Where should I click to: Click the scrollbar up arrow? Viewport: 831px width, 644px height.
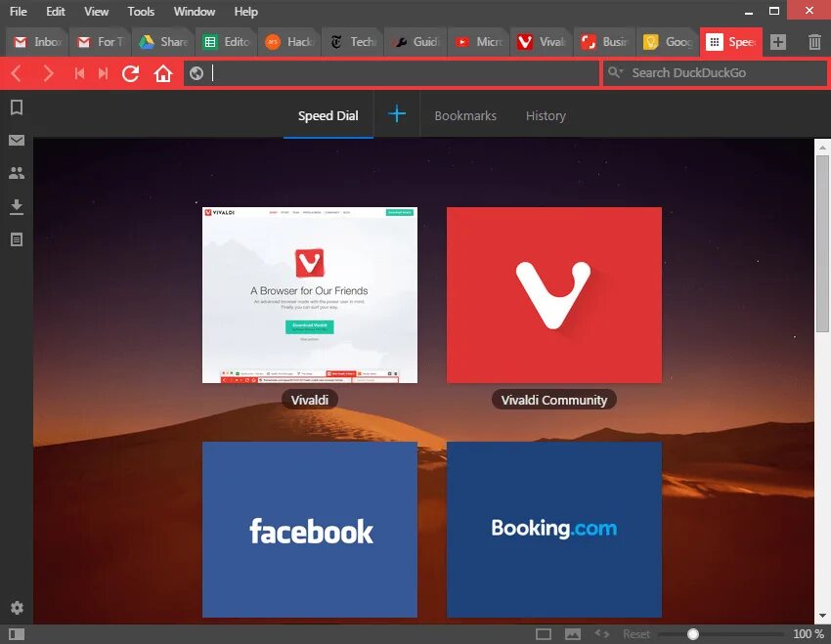click(822, 148)
